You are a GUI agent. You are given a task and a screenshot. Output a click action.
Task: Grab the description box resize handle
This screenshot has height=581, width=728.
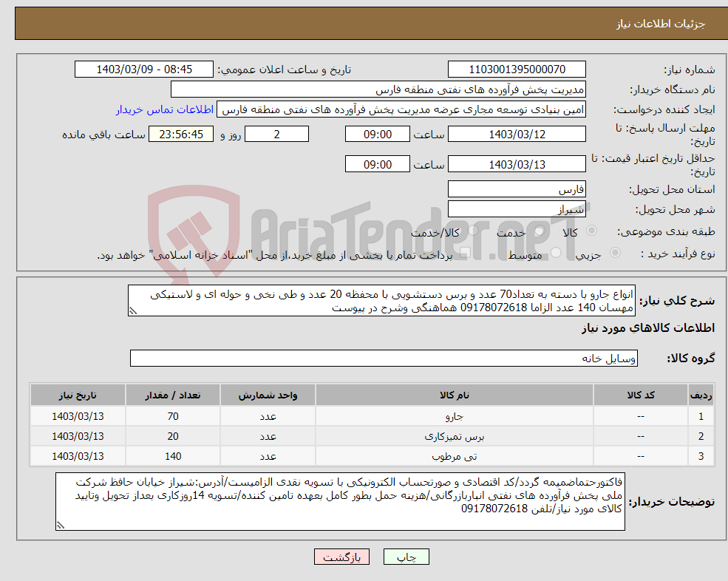tap(133, 311)
